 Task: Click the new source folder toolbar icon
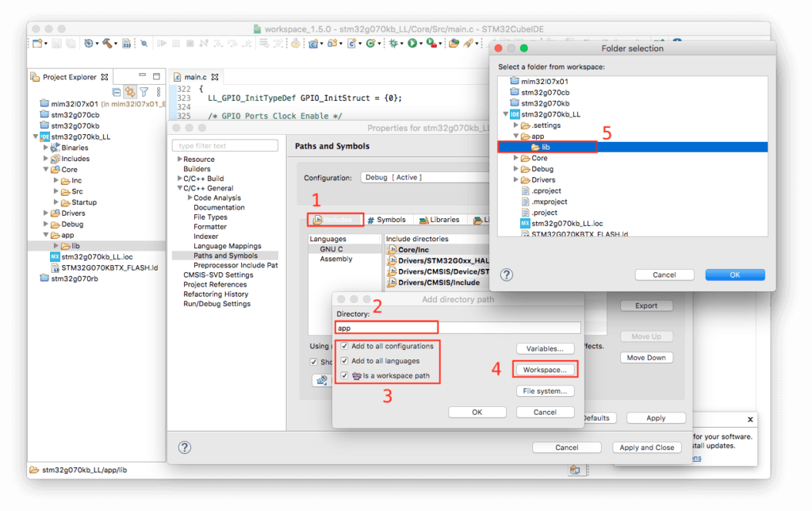click(332, 44)
